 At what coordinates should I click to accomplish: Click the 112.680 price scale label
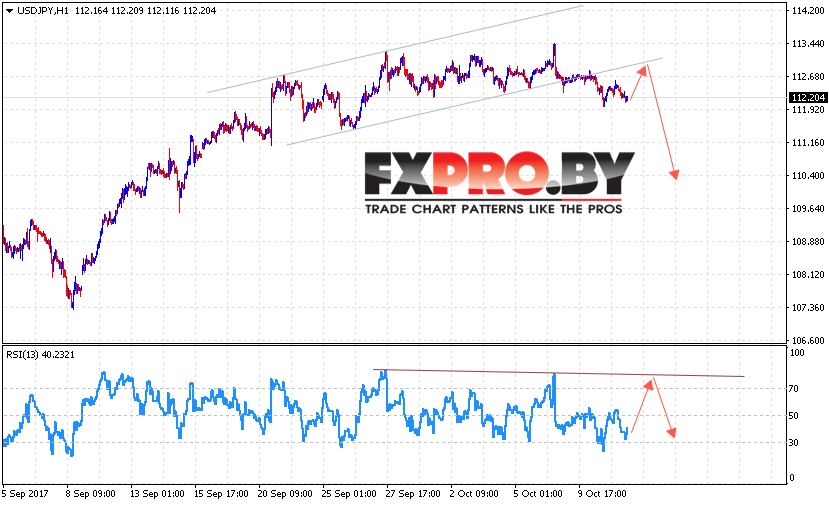click(x=808, y=77)
